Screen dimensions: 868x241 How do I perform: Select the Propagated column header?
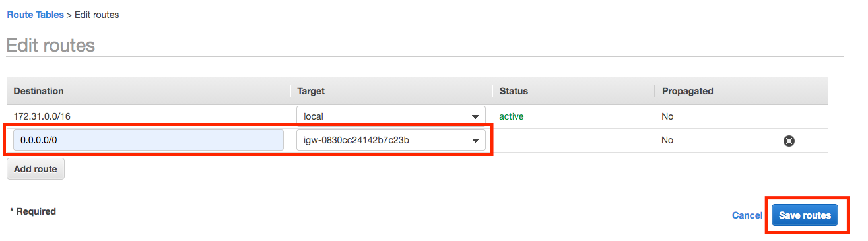688,91
